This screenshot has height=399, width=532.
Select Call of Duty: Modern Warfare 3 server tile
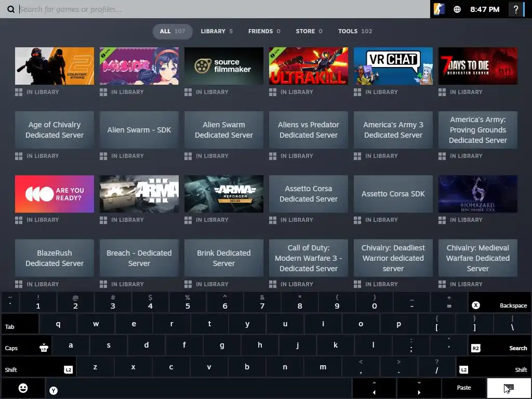coord(309,258)
